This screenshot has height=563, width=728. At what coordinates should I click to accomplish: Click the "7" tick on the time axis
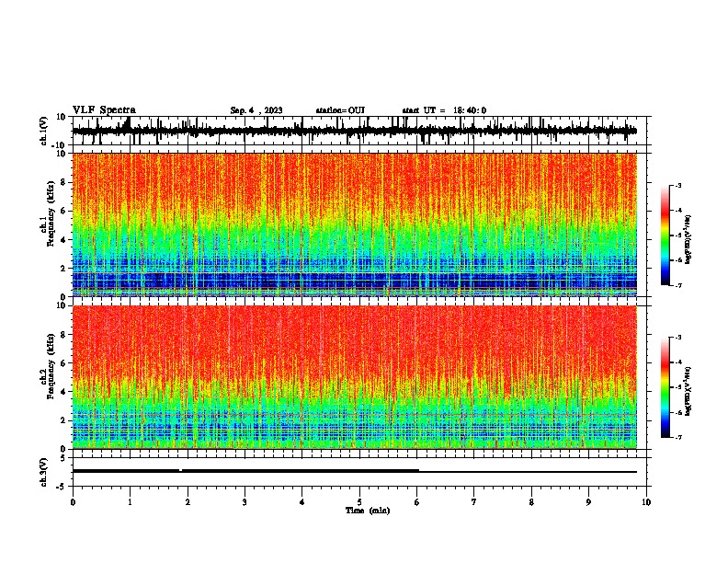[x=474, y=502]
